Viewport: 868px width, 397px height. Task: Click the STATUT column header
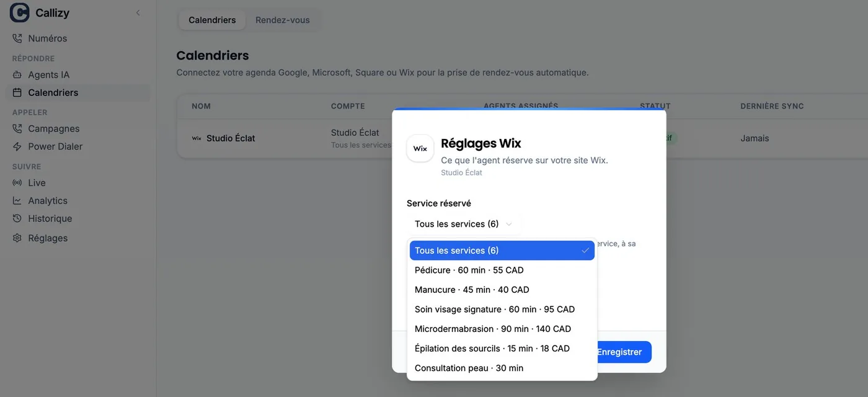pos(655,106)
